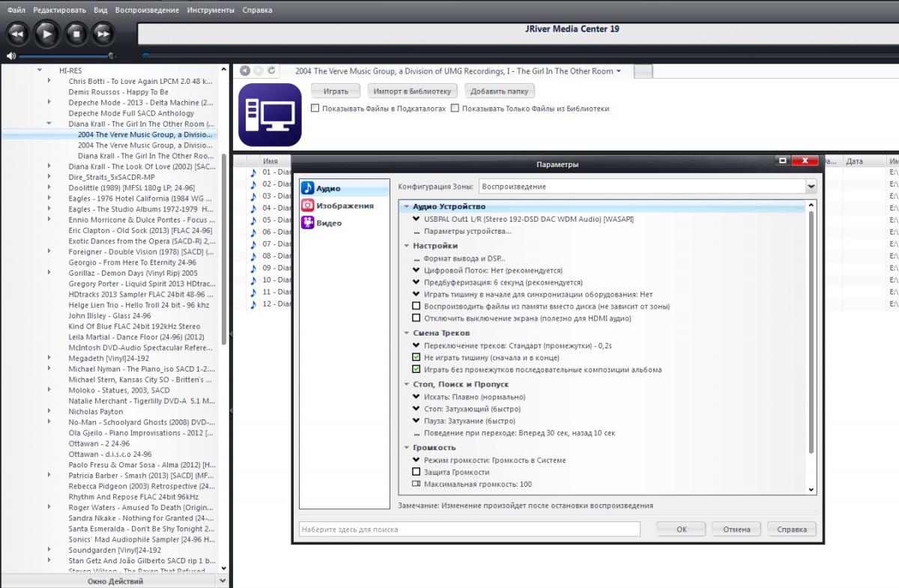This screenshot has width=899, height=588.
Task: Click the music note icon of track 07
Action: [x=253, y=244]
